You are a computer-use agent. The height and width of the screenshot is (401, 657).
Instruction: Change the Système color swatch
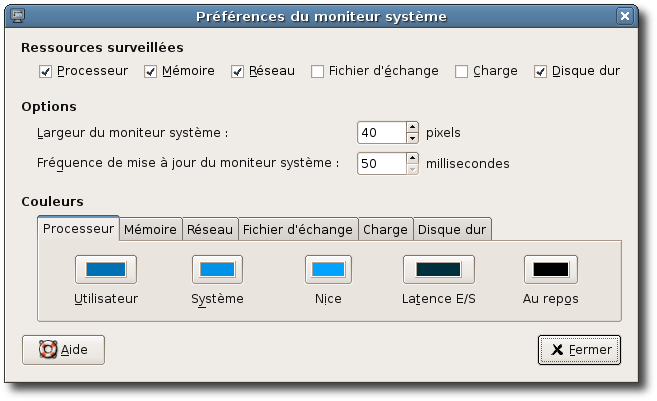tap(217, 269)
